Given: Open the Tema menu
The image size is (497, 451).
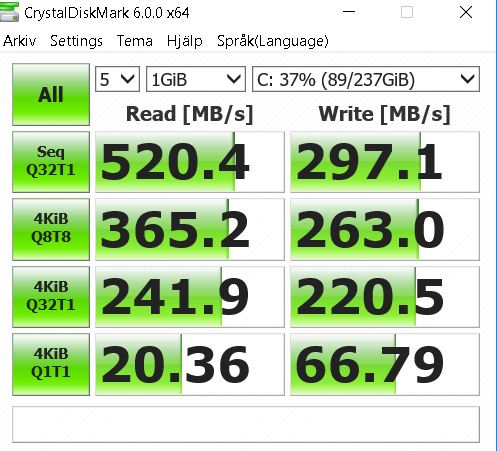Looking at the screenshot, I should pos(135,41).
